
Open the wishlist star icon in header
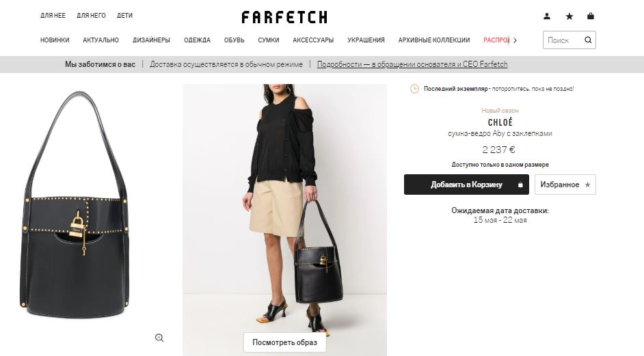[x=569, y=16]
